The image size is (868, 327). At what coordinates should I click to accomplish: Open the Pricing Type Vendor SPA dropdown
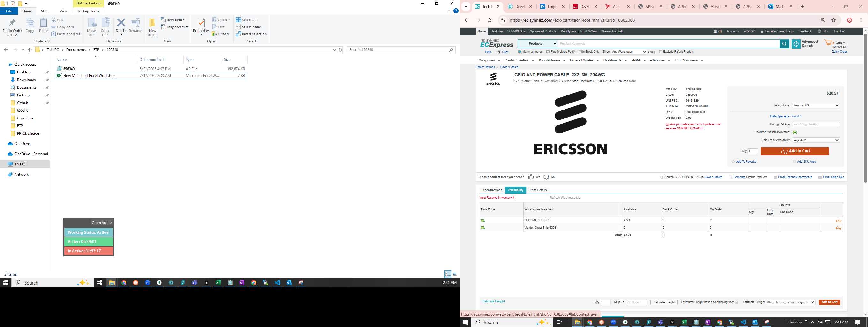click(x=816, y=105)
